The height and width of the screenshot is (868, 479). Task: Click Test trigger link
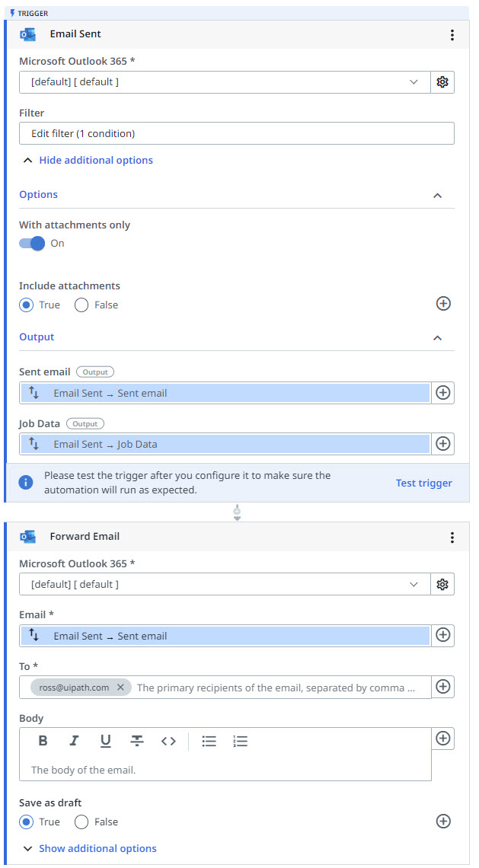(x=423, y=483)
